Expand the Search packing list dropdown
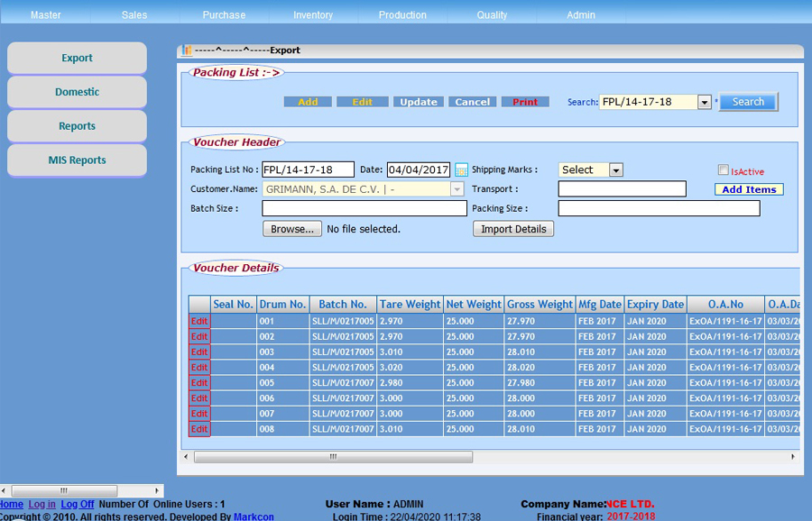This screenshot has width=812, height=521. 705,103
